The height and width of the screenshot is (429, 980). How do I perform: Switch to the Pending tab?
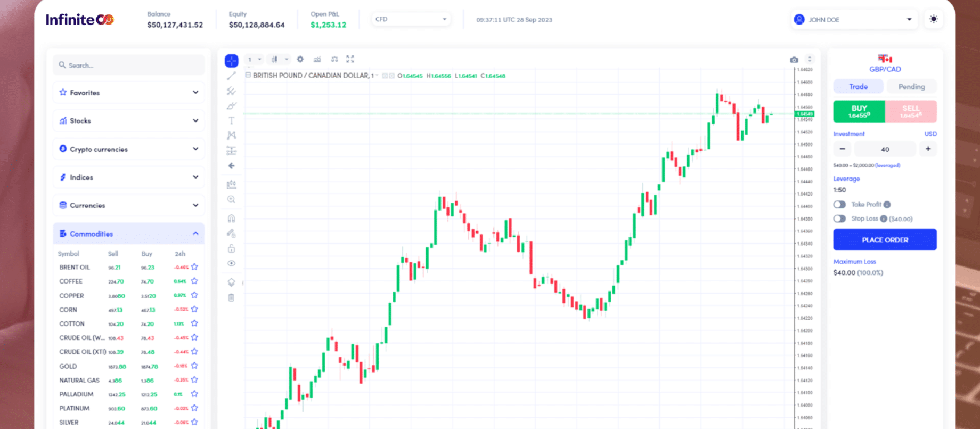pyautogui.click(x=911, y=87)
